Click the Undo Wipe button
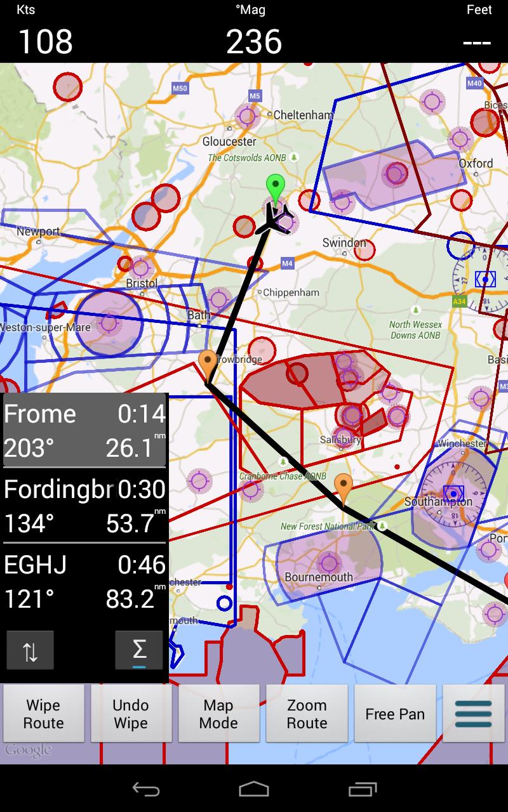 pos(131,714)
